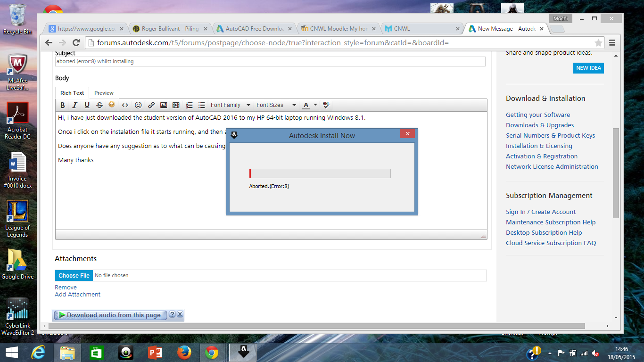Switch to the Preview tab

pyautogui.click(x=104, y=93)
